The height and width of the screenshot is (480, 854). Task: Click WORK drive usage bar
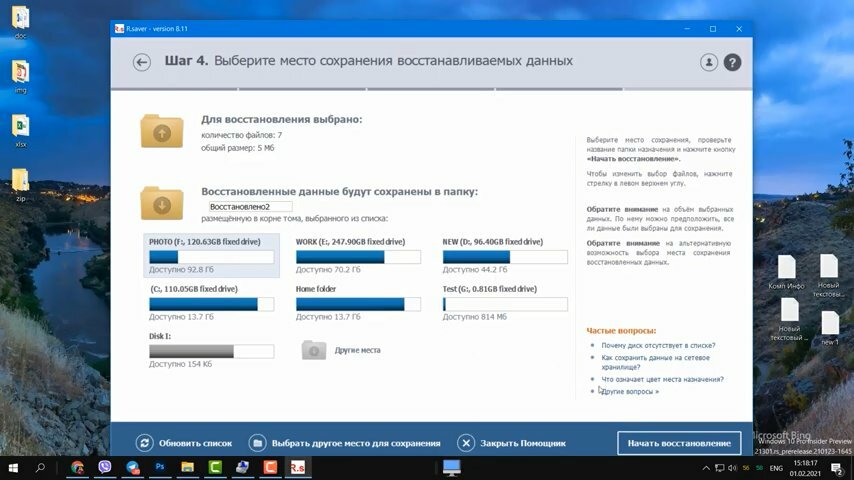click(x=358, y=257)
